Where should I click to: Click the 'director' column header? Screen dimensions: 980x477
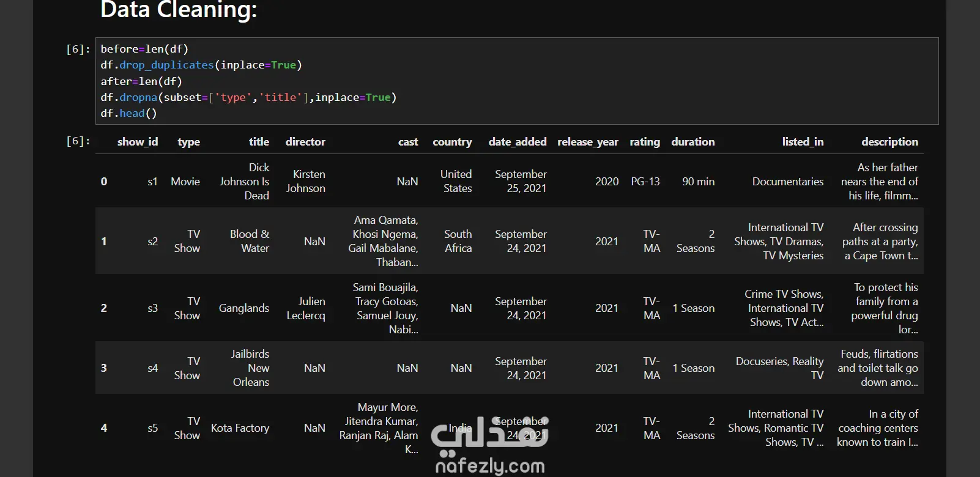(x=305, y=142)
